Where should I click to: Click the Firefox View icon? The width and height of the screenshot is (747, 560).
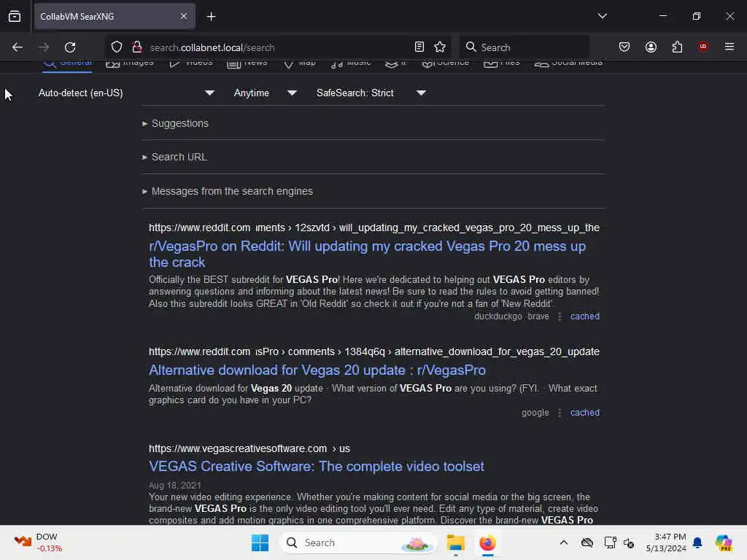coord(15,17)
